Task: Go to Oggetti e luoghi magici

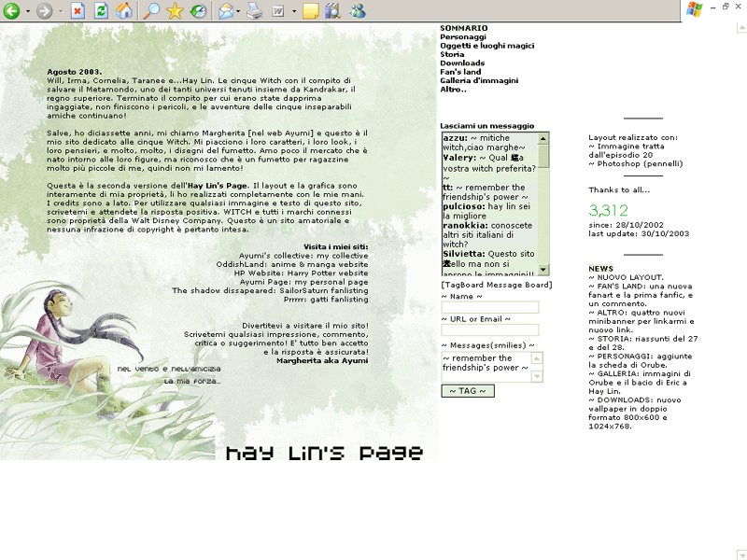Action: point(486,46)
